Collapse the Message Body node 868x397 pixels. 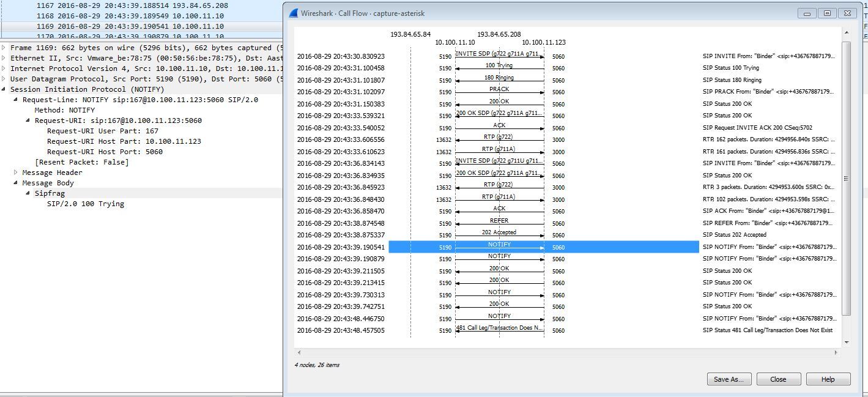coord(17,183)
